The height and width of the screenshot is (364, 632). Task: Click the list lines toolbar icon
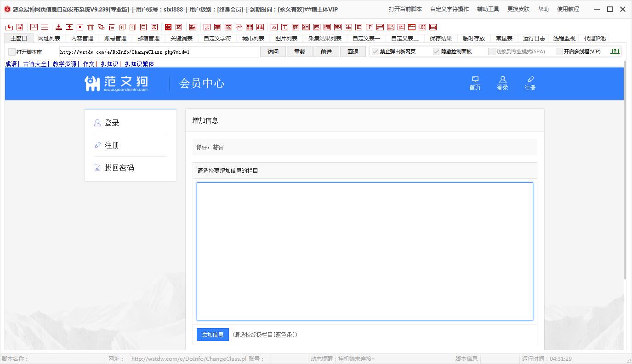coord(45,27)
